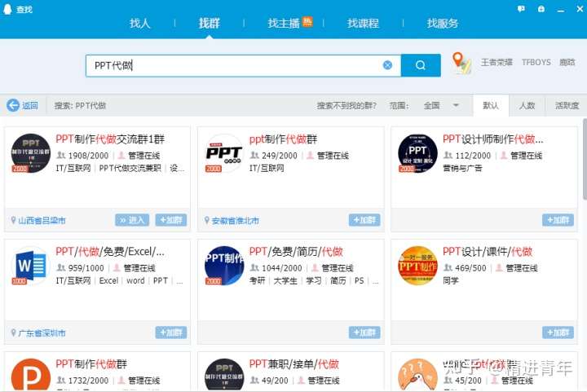Open the 找服务 tab
The width and height of the screenshot is (587, 392).
click(443, 23)
